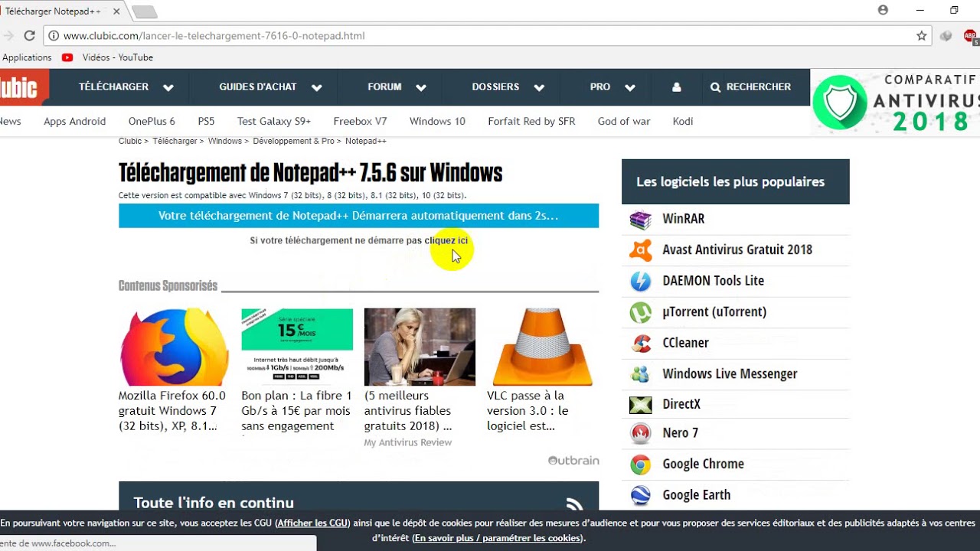Click the DAEMON Tools Lite lightning icon
Viewport: 980px width, 551px height.
click(641, 281)
